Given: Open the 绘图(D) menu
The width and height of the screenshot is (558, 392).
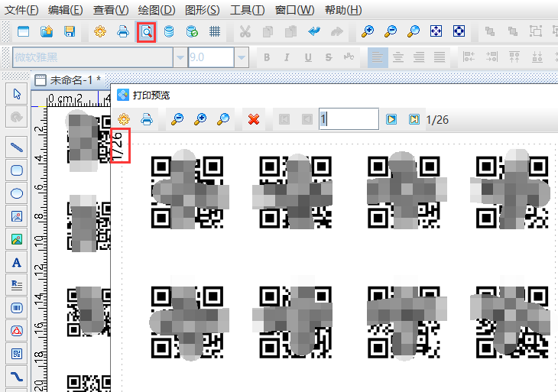Looking at the screenshot, I should click(x=157, y=10).
